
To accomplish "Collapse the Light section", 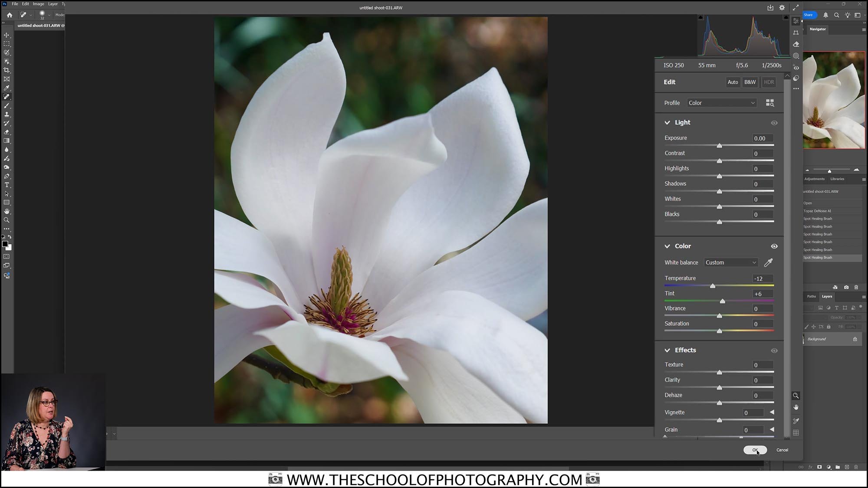I will [x=667, y=122].
